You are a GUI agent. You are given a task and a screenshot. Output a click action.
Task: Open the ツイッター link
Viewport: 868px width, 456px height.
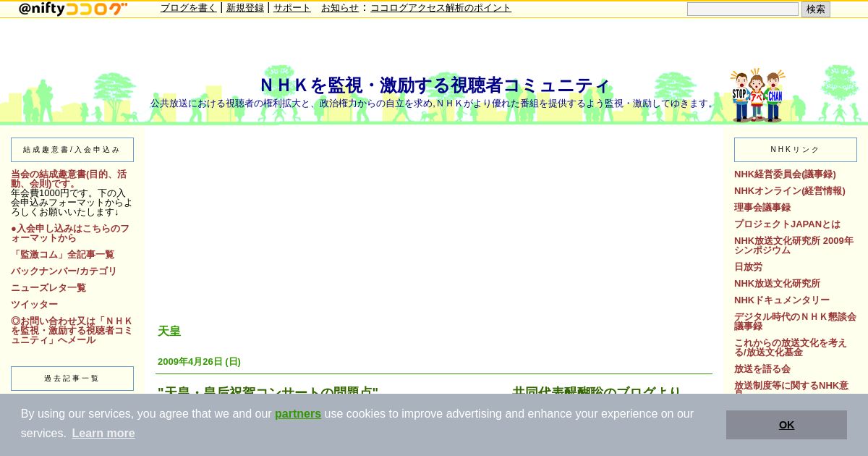(34, 305)
